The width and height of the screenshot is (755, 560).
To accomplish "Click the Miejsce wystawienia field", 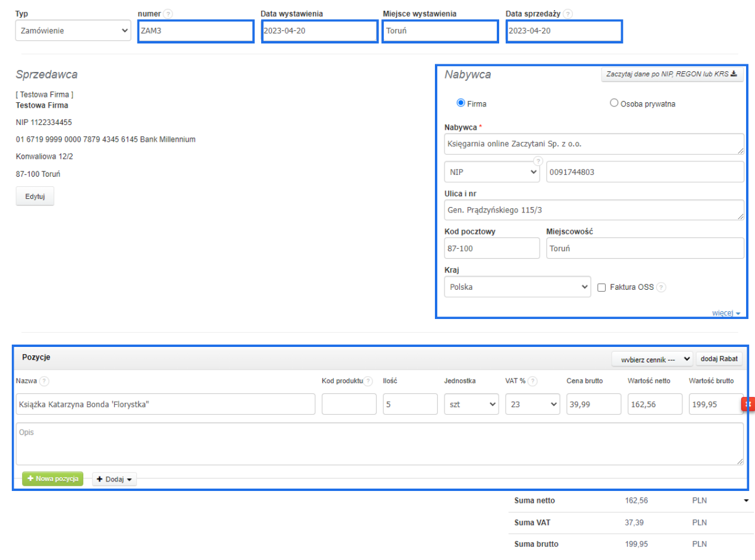I will 440,31.
